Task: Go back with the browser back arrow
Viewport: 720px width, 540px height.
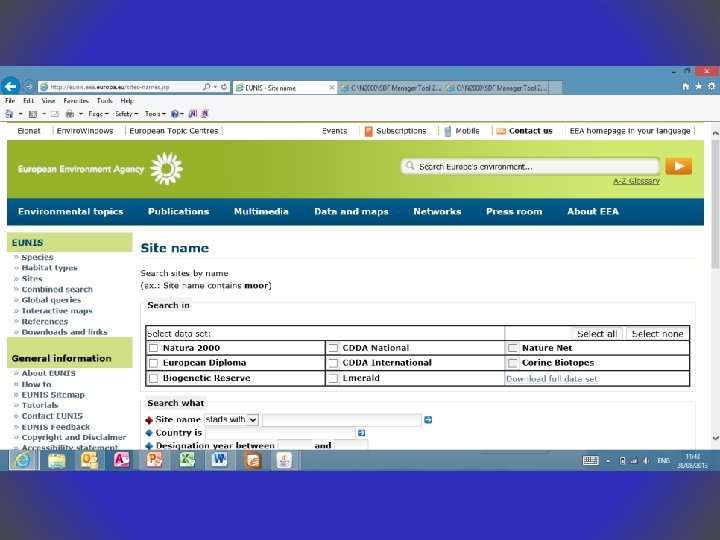Action: tap(10, 86)
